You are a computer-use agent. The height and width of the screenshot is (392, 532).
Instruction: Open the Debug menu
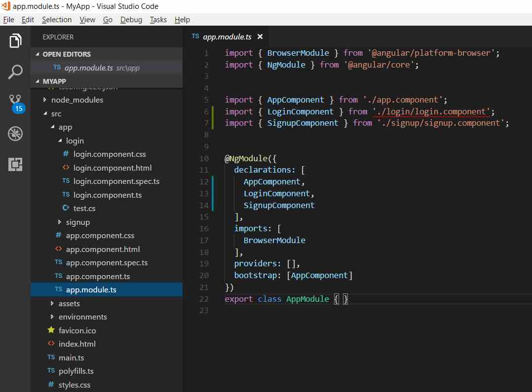131,20
